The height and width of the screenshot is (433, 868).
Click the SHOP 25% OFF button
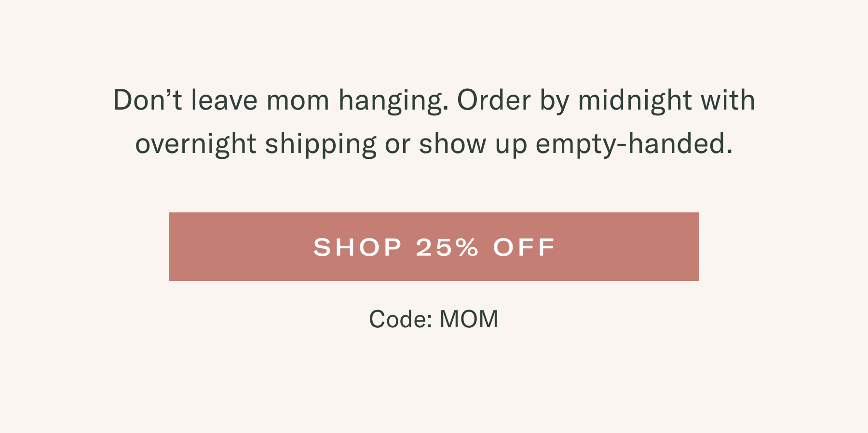(434, 247)
